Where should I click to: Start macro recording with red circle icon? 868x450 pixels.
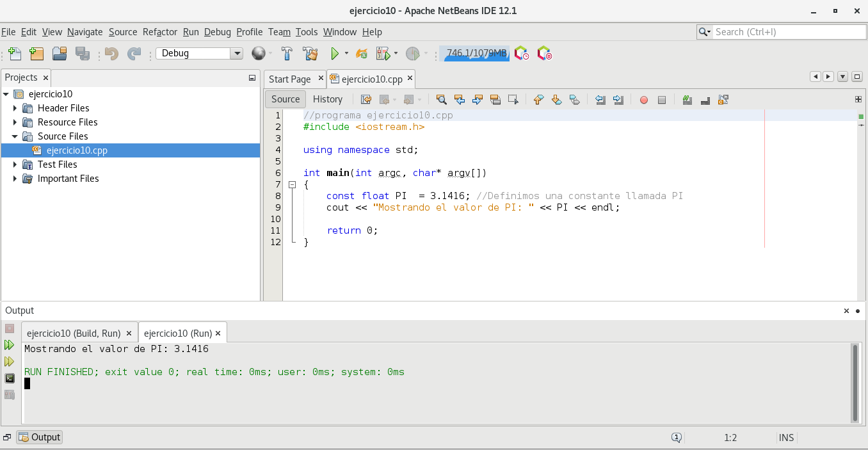pyautogui.click(x=644, y=100)
